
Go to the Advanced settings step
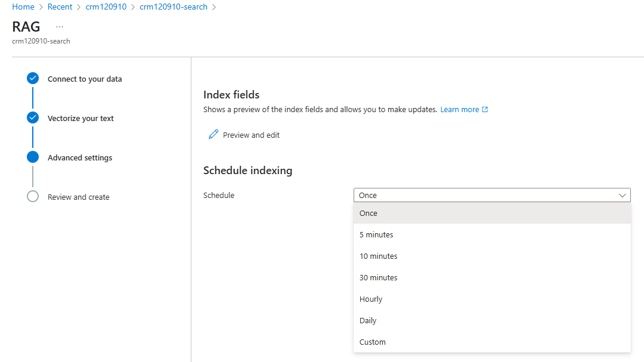pos(80,158)
